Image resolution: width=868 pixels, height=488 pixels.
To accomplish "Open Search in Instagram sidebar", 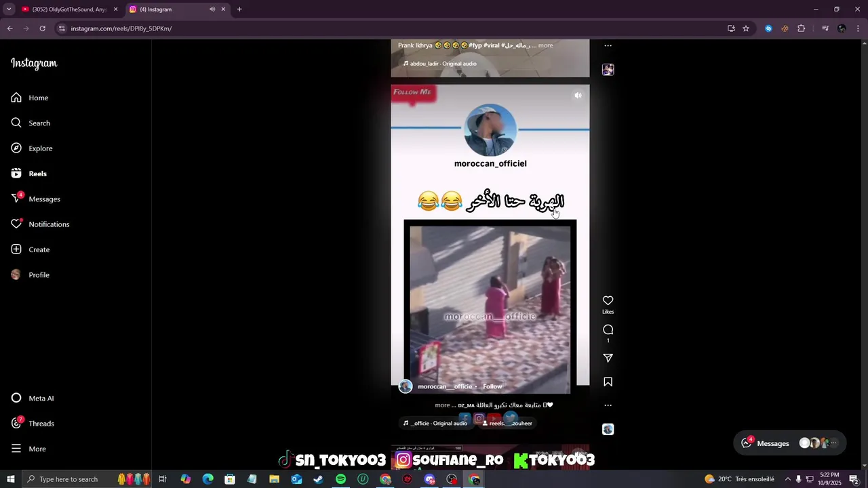I will pyautogui.click(x=31, y=123).
